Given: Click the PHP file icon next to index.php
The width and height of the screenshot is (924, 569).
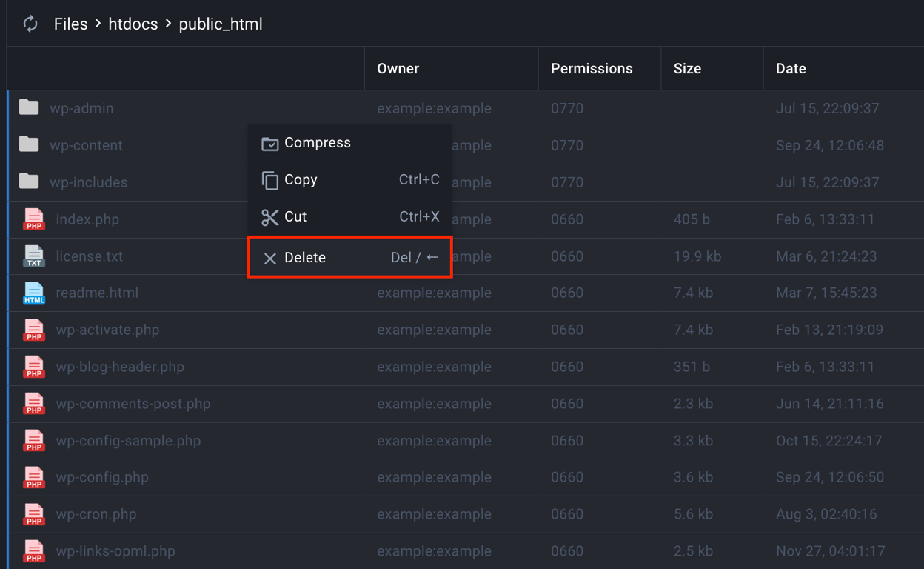Looking at the screenshot, I should click(x=33, y=219).
